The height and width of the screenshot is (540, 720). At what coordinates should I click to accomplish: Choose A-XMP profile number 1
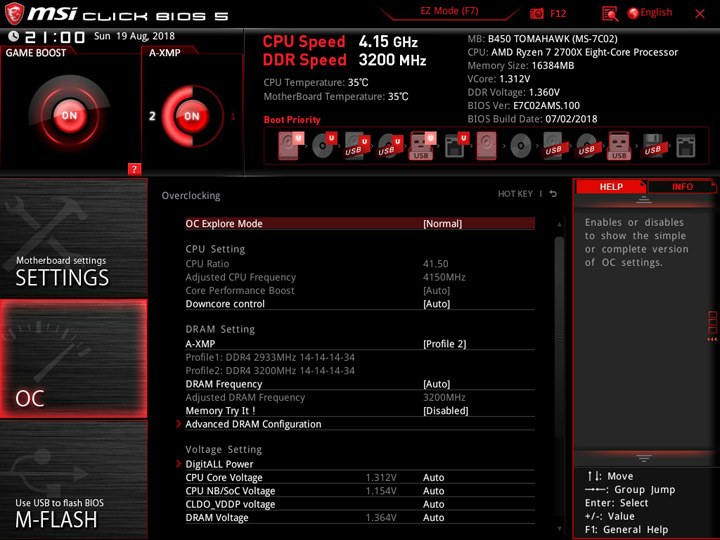tap(233, 116)
